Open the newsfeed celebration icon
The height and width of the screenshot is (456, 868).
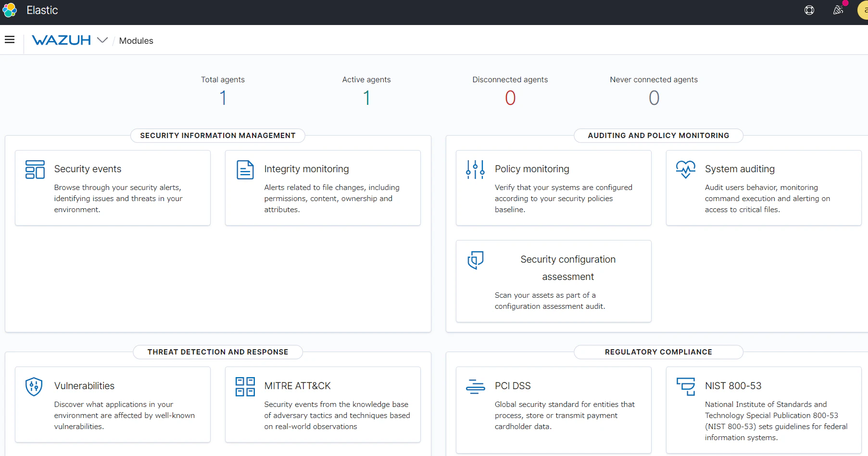tap(838, 10)
